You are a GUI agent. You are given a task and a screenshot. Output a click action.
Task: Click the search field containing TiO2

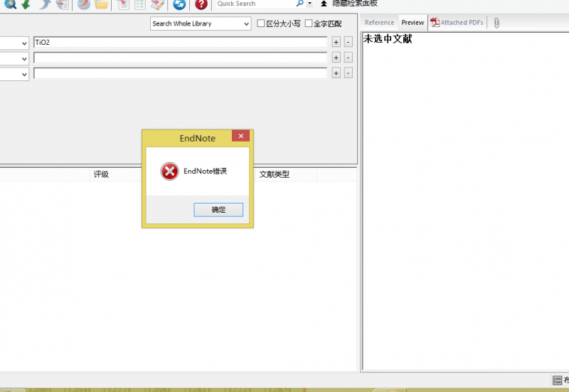click(181, 42)
